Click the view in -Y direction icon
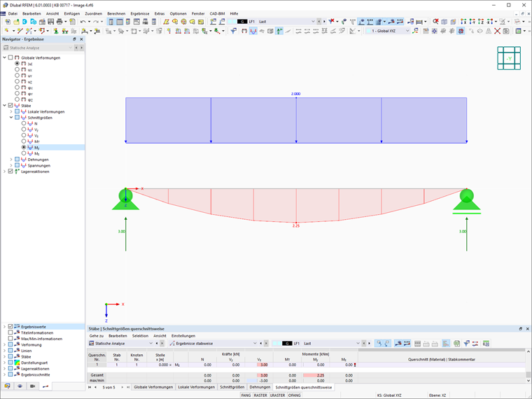532x399 pixels. point(472,22)
